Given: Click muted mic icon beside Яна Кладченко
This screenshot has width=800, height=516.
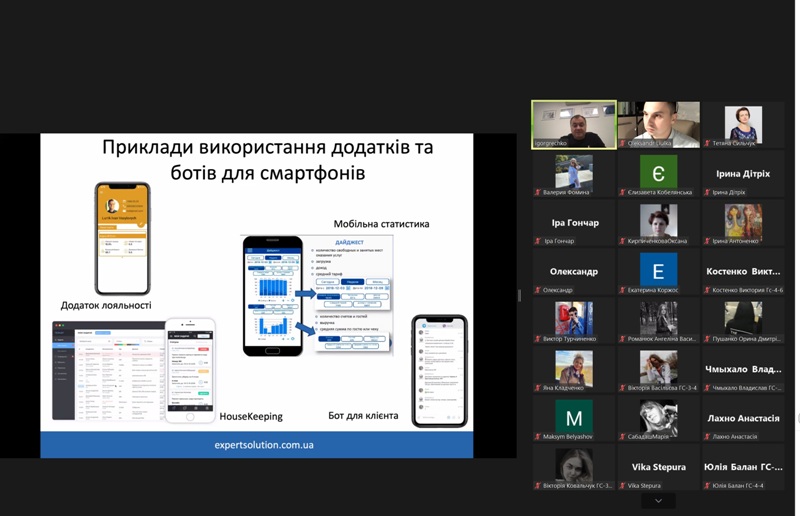Looking at the screenshot, I should pos(537,388).
